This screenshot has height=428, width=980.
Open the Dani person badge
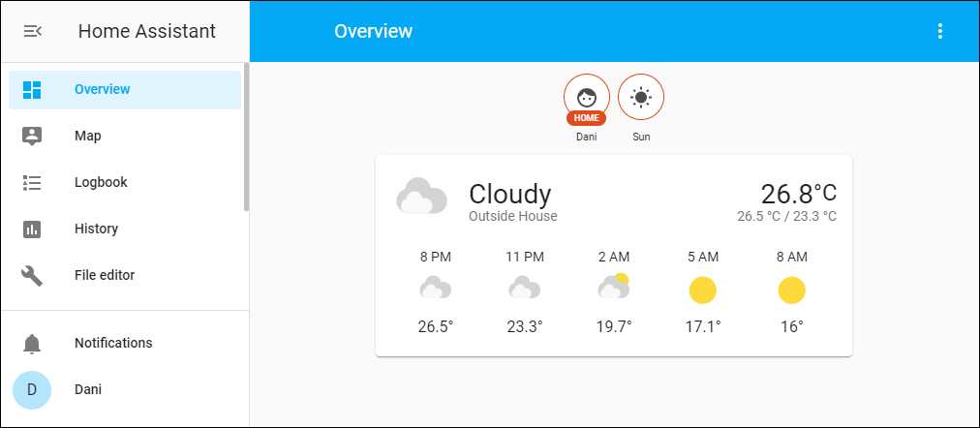586,98
